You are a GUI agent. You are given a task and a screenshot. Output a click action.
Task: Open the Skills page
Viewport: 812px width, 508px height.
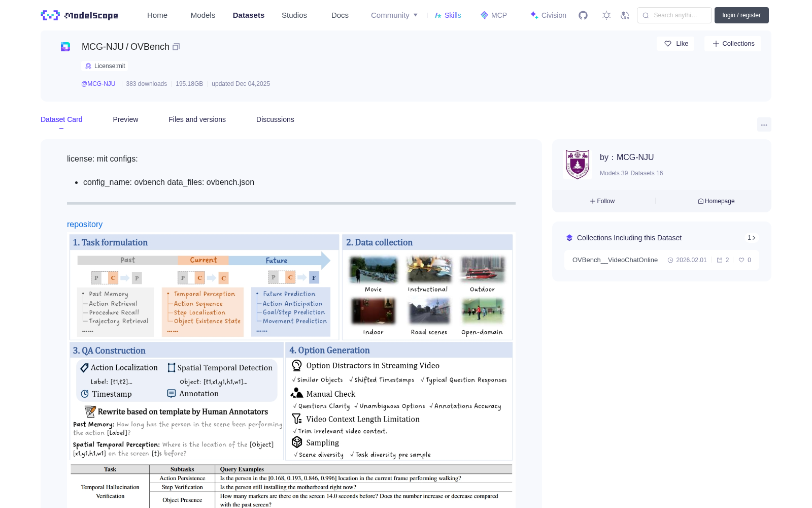(448, 15)
